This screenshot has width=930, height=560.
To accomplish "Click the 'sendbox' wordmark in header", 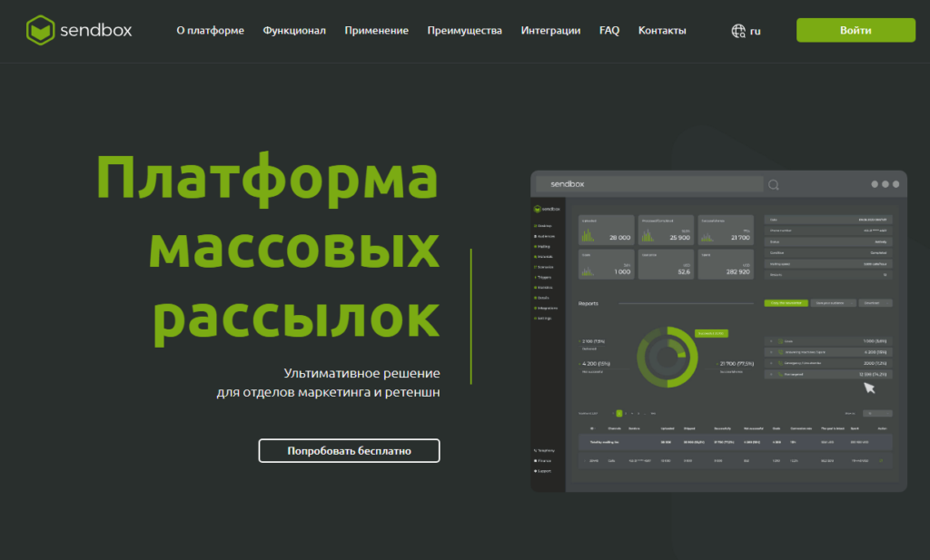I will (x=96, y=30).
